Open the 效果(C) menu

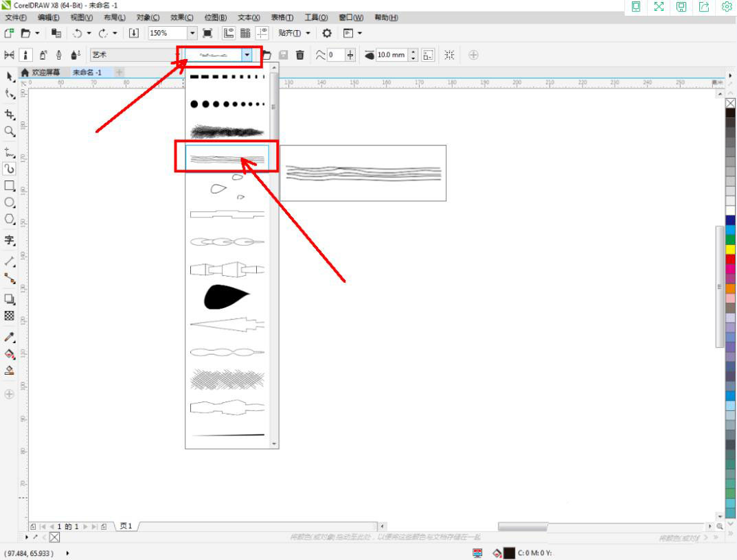point(181,17)
